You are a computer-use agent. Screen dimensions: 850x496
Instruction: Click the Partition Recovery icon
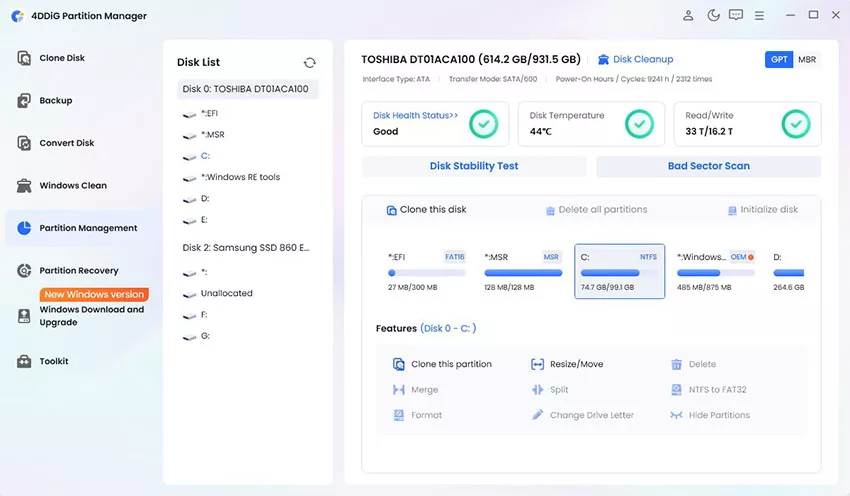(x=24, y=270)
